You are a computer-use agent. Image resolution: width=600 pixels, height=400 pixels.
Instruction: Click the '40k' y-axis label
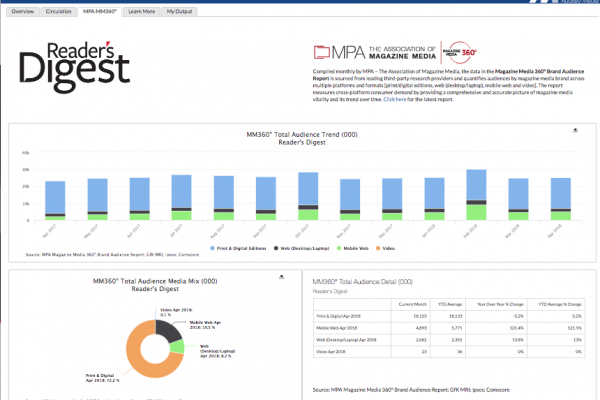pyautogui.click(x=26, y=153)
